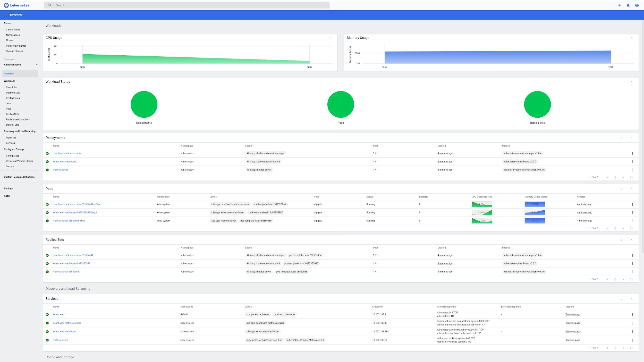This screenshot has height=362, width=644.
Task: Open the metrics-server-c65c9d66-d5vrj pod link
Action: point(69,221)
